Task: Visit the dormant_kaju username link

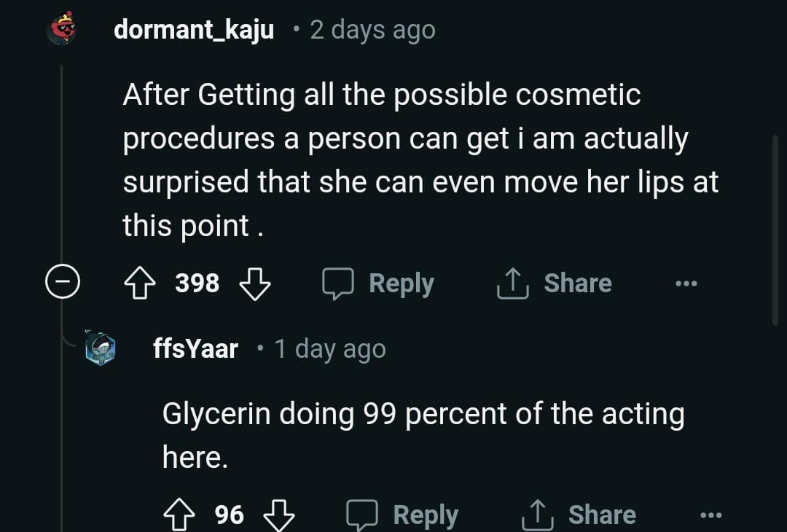Action: click(194, 30)
